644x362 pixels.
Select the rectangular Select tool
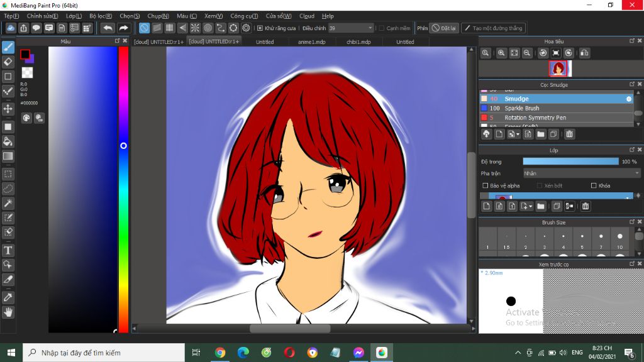click(8, 174)
